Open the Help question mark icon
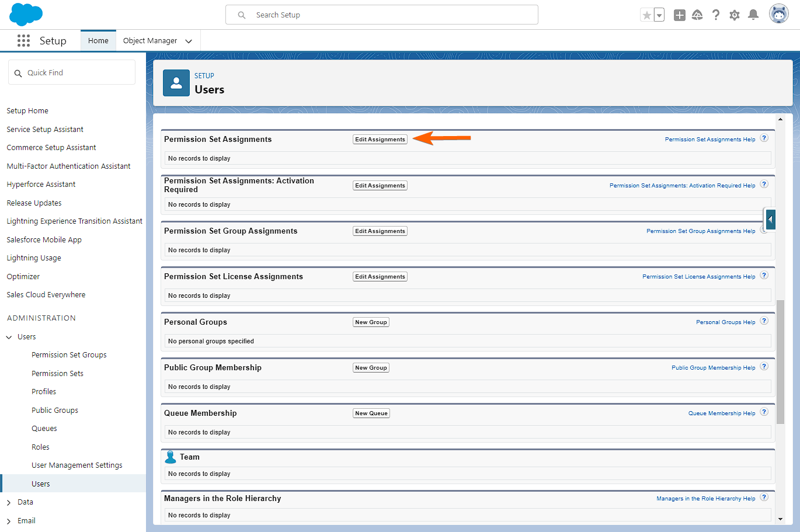This screenshot has width=800, height=532. [x=716, y=15]
